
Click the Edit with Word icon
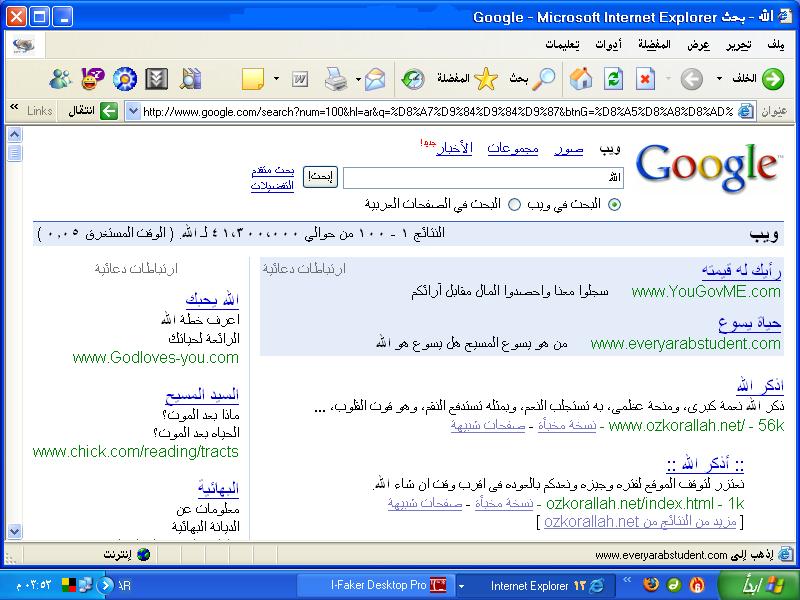pos(300,79)
